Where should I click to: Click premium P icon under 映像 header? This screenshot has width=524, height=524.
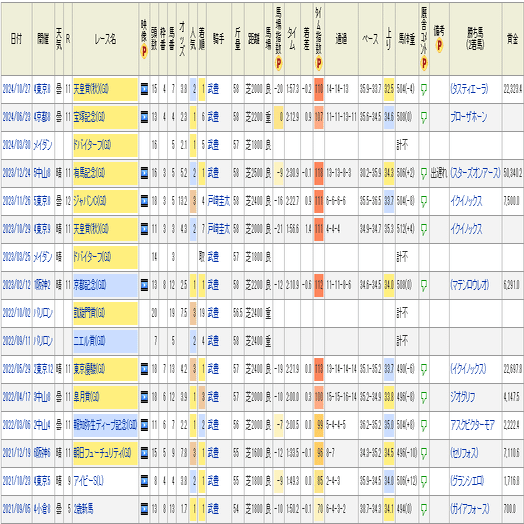click(144, 51)
